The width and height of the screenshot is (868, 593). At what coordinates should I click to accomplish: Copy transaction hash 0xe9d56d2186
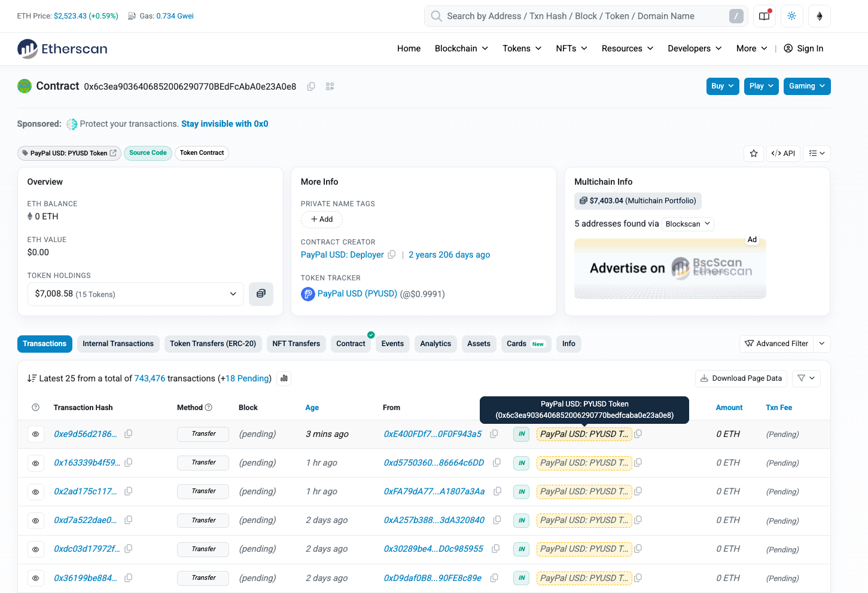pos(128,434)
